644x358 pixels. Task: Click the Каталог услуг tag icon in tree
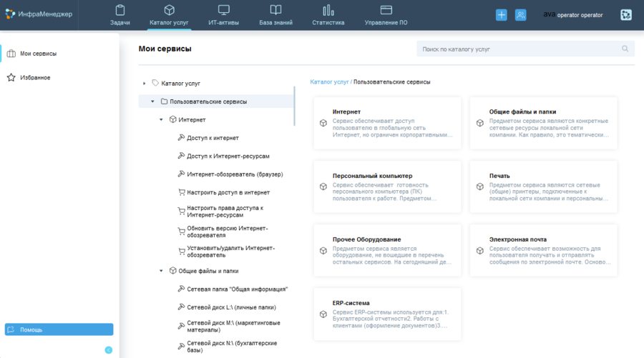point(155,83)
